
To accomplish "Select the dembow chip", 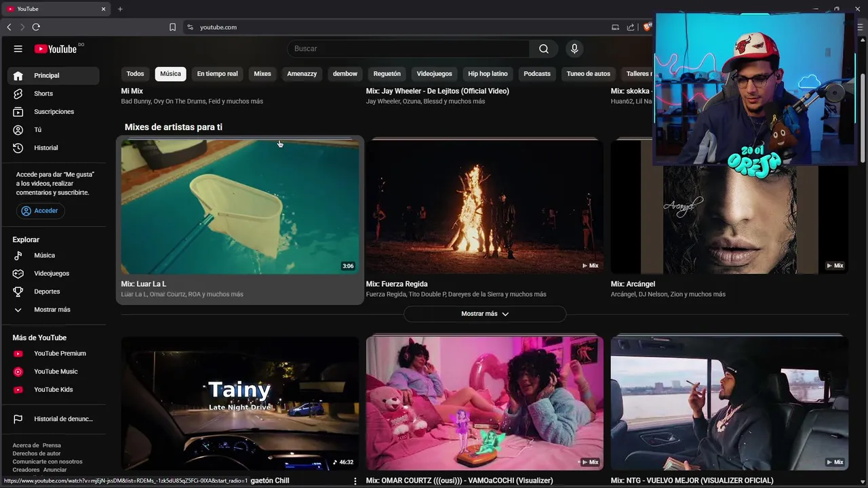I will [x=345, y=74].
